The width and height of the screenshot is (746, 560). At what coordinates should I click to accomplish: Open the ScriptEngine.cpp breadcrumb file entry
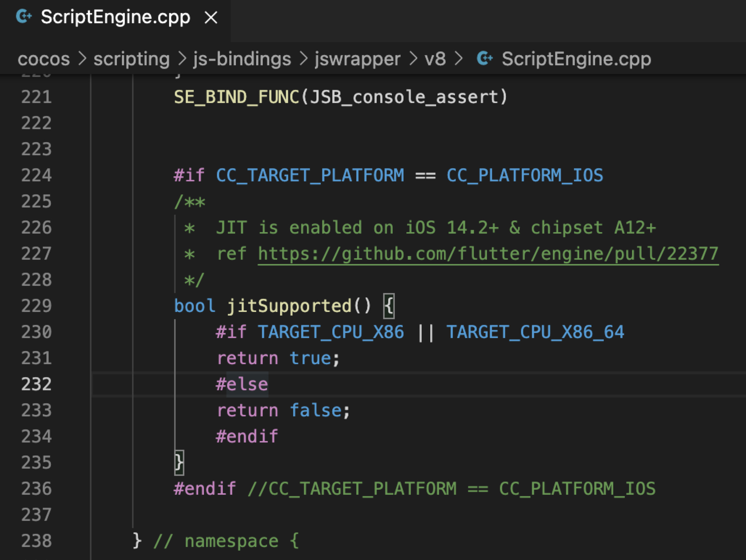coord(576,59)
